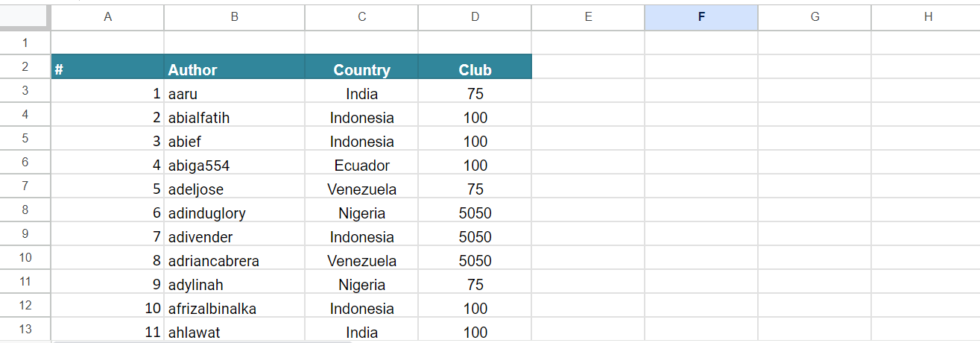This screenshot has width=980, height=343.
Task: Select adeljose's Venezuela country cell
Action: [x=361, y=189]
